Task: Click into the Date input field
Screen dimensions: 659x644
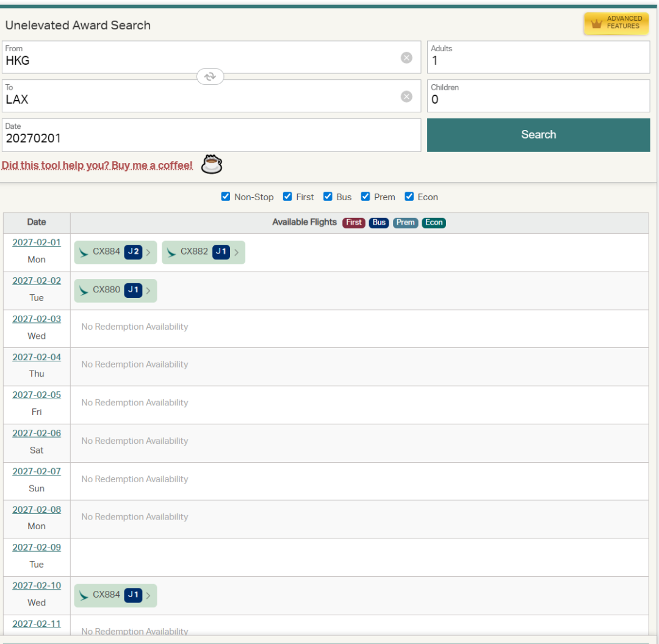Action: (211, 139)
